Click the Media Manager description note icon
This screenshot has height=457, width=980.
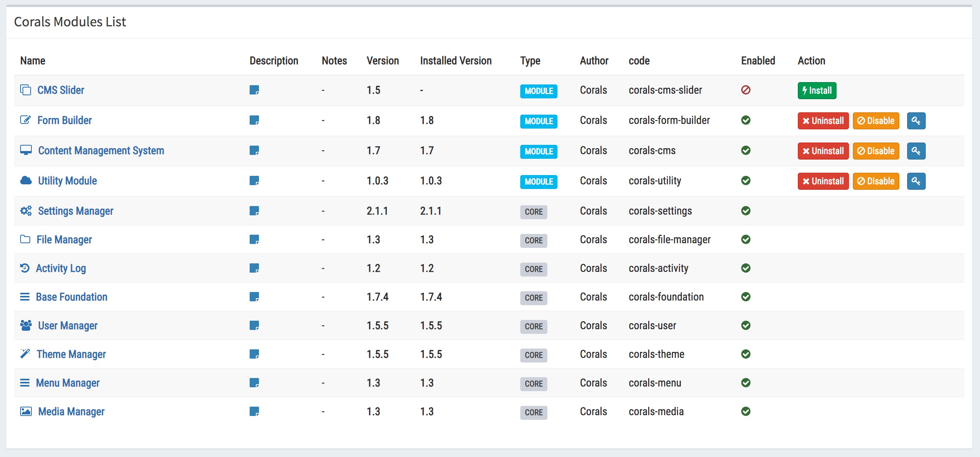[x=254, y=412]
